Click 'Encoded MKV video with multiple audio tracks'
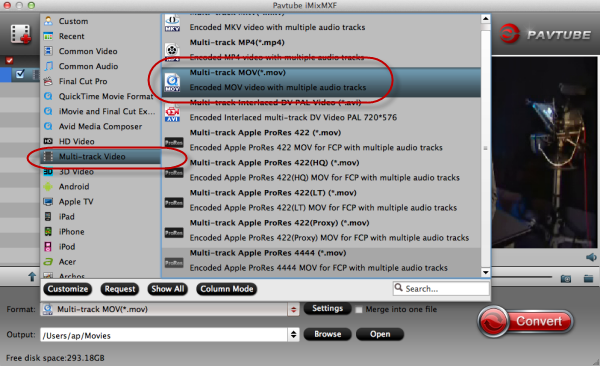The image size is (600, 366). coord(277,27)
